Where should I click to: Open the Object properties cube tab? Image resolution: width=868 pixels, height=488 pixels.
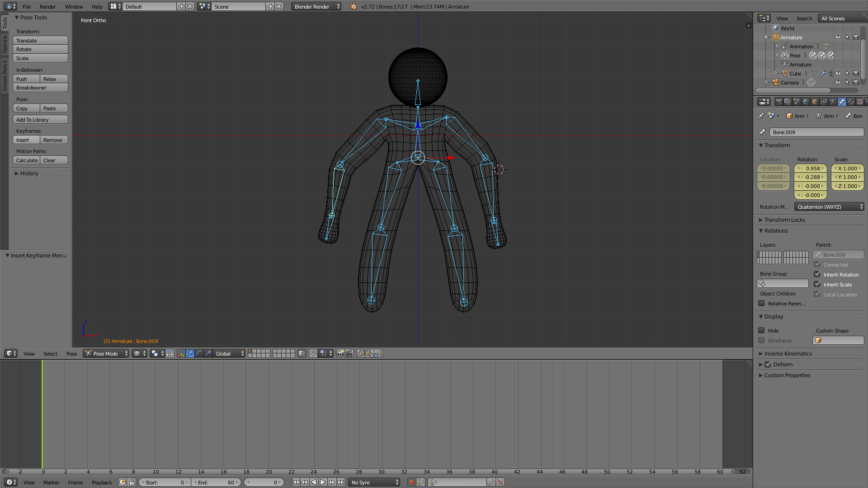point(815,102)
